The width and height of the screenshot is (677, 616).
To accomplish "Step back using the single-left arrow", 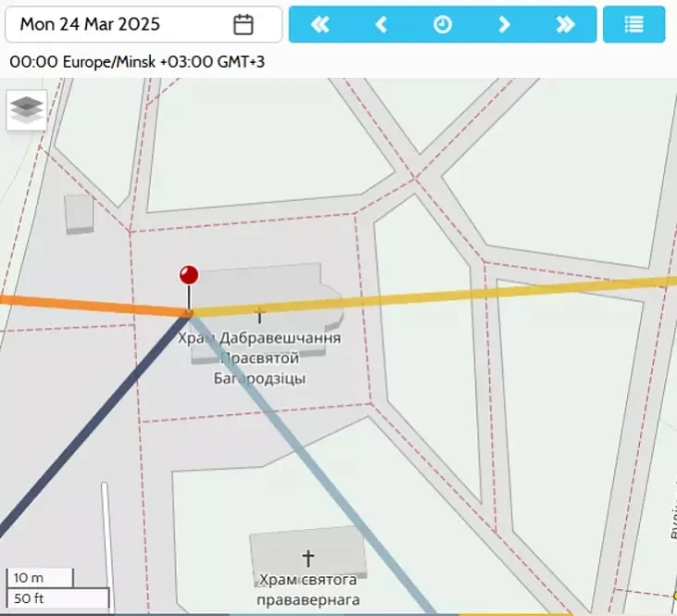I will point(381,25).
